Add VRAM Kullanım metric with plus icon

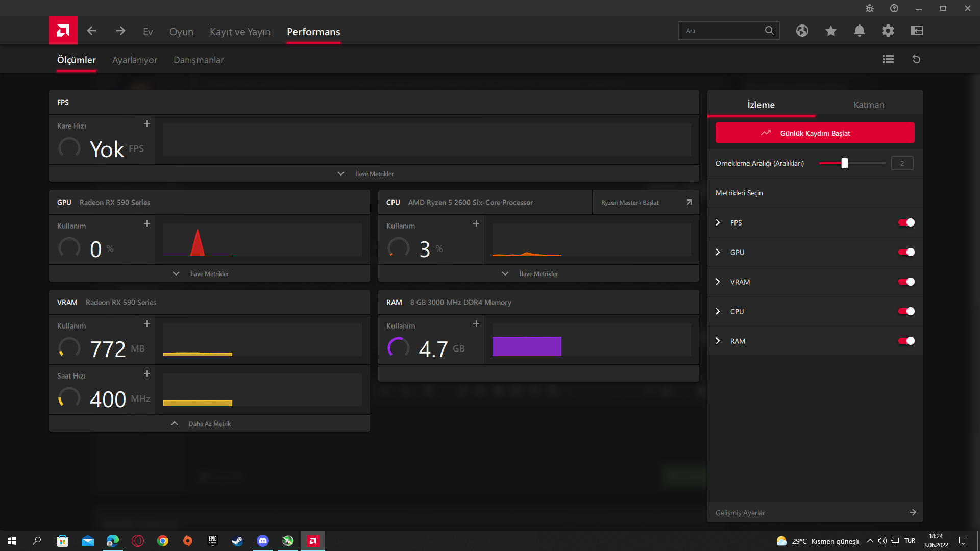coord(146,323)
